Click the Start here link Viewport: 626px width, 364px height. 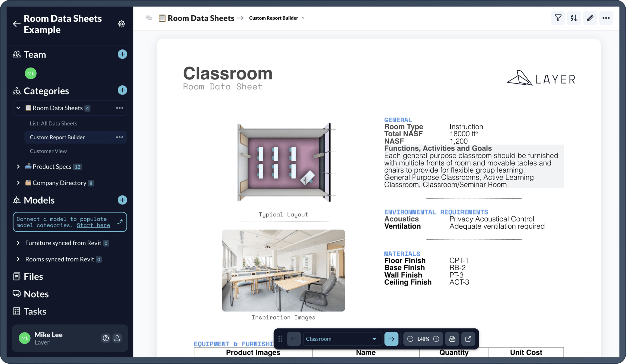click(x=93, y=225)
